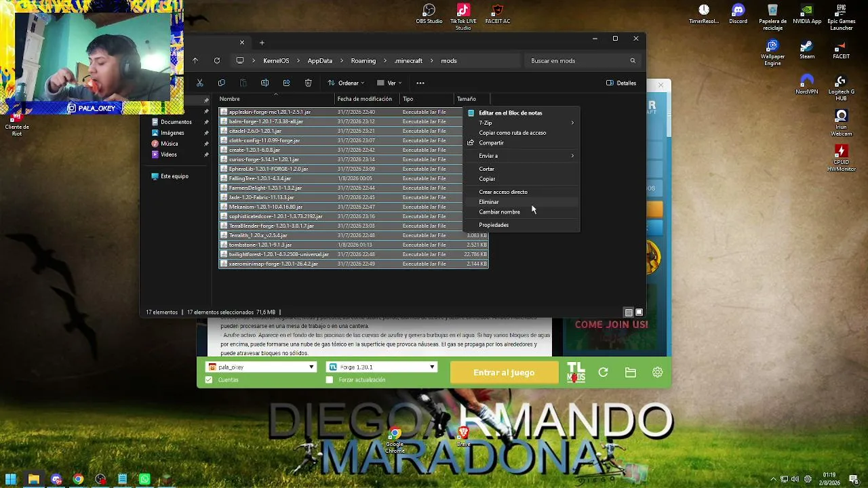
Task: Open Wallpaper Engine desktop shortcut
Action: pyautogui.click(x=772, y=53)
